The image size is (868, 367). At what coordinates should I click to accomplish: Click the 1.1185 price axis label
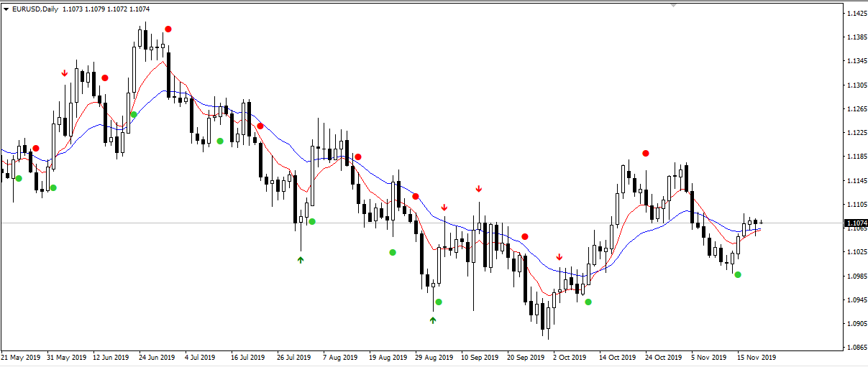tap(856, 157)
